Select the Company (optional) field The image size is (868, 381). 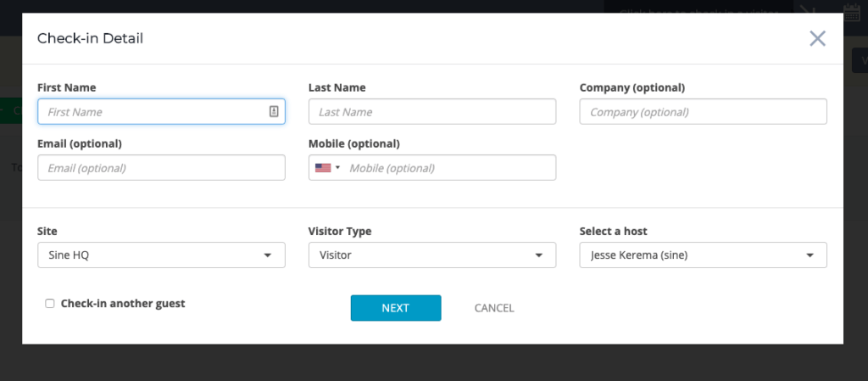coord(703,111)
